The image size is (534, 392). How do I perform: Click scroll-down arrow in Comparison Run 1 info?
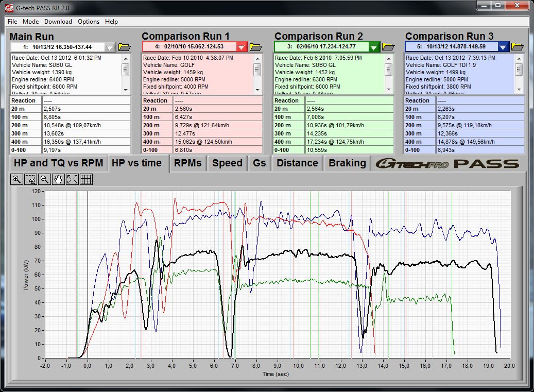click(257, 90)
